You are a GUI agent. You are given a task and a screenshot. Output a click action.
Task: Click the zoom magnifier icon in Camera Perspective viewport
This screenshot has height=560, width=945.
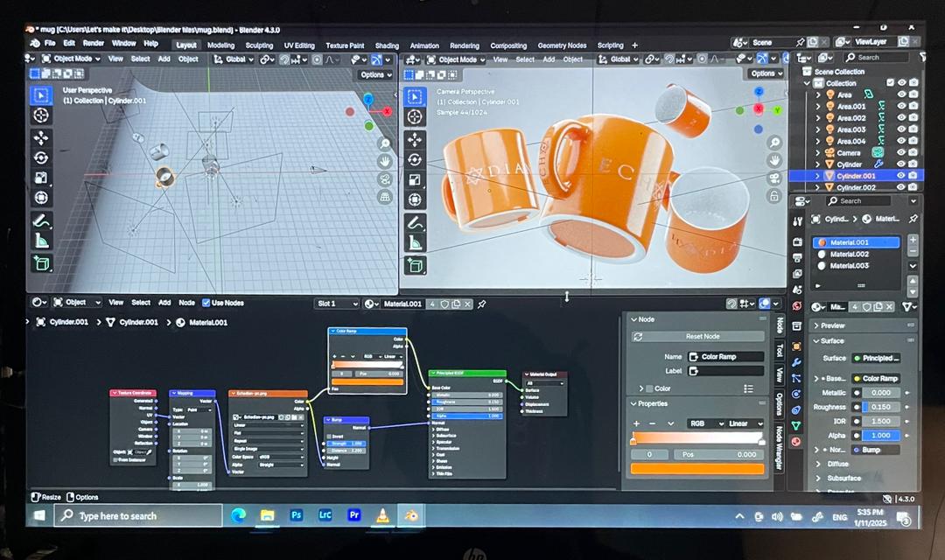point(774,143)
